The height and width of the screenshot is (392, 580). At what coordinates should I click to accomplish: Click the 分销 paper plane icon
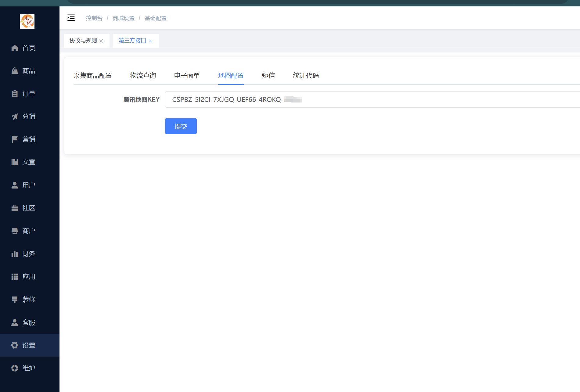[x=15, y=117]
